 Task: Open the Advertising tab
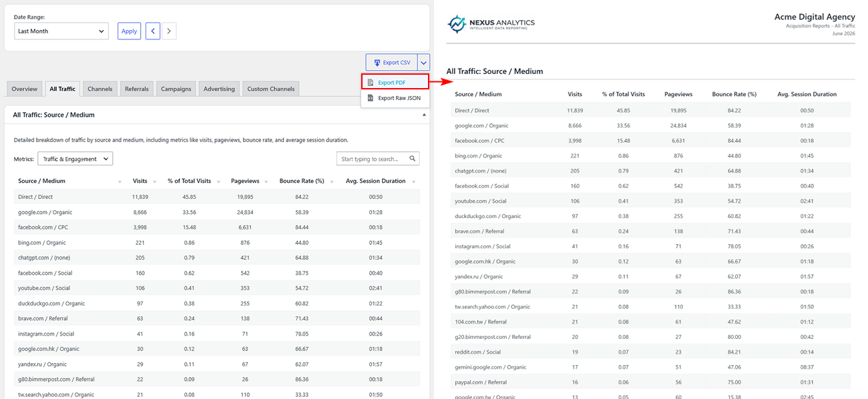pos(219,89)
